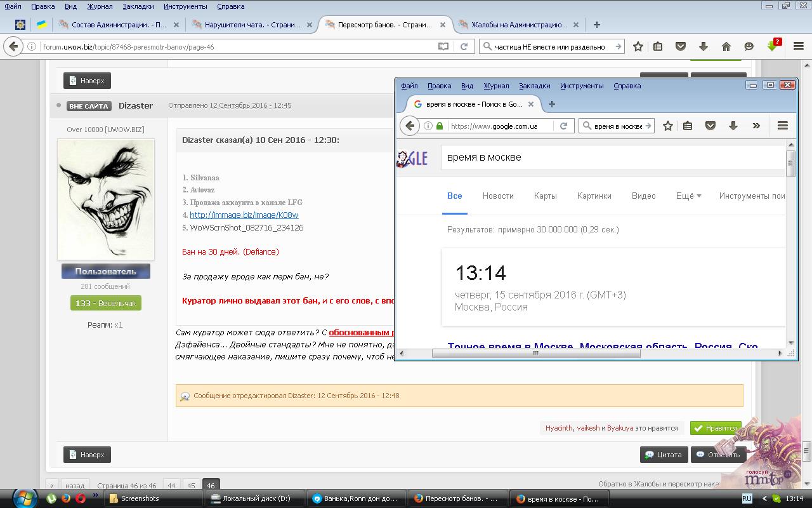This screenshot has width=812, height=508.
Task: Open the RU language switcher in taskbar
Action: point(747,498)
